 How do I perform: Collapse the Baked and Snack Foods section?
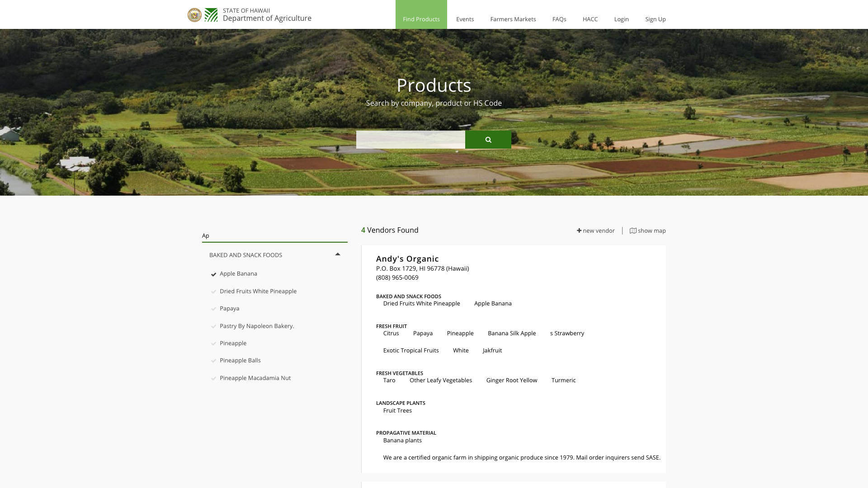[x=337, y=255]
